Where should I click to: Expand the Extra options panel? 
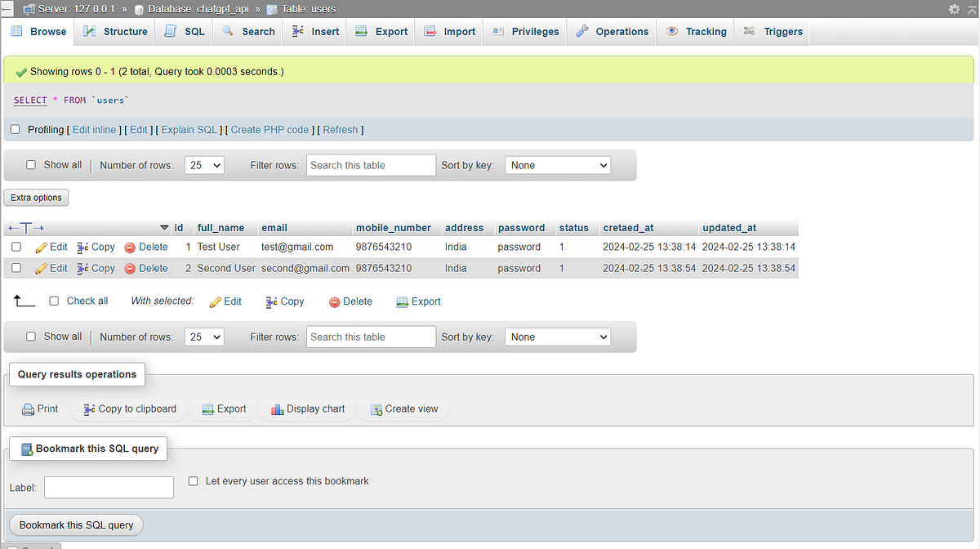click(36, 197)
